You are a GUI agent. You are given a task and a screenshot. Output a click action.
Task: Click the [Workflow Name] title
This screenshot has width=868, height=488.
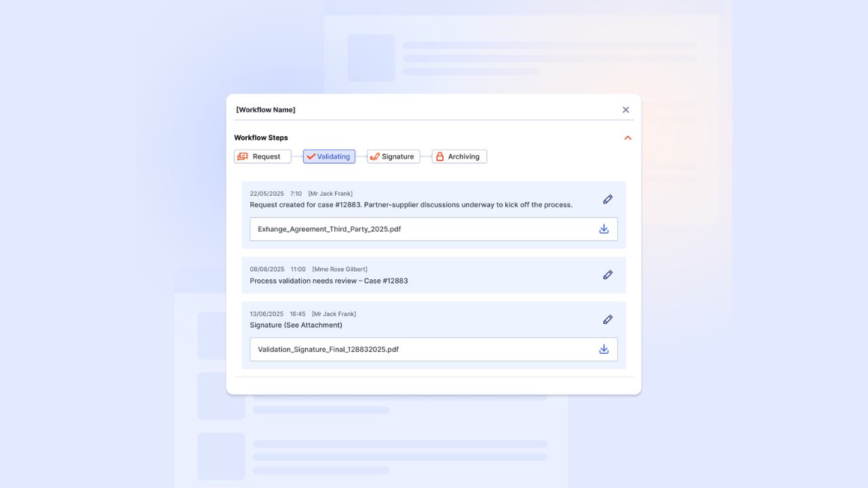point(266,110)
